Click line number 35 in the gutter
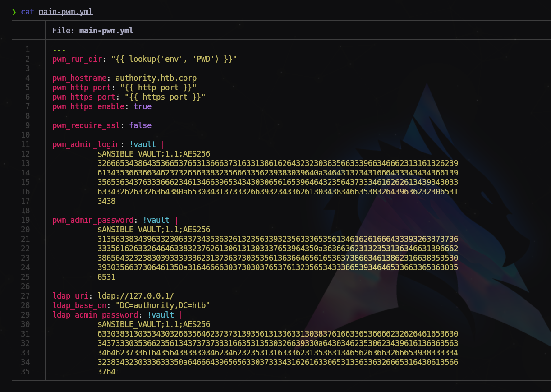551x392 pixels. pyautogui.click(x=25, y=372)
